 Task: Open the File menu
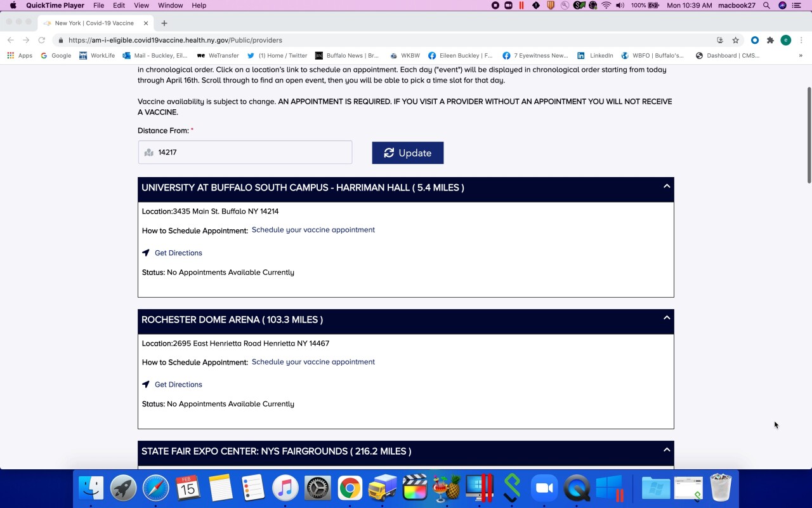click(x=98, y=5)
